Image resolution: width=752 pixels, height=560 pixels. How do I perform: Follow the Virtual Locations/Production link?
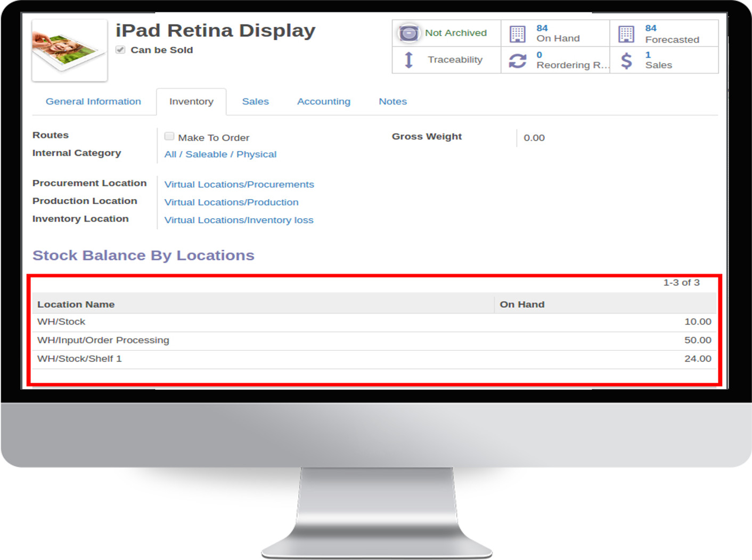232,202
